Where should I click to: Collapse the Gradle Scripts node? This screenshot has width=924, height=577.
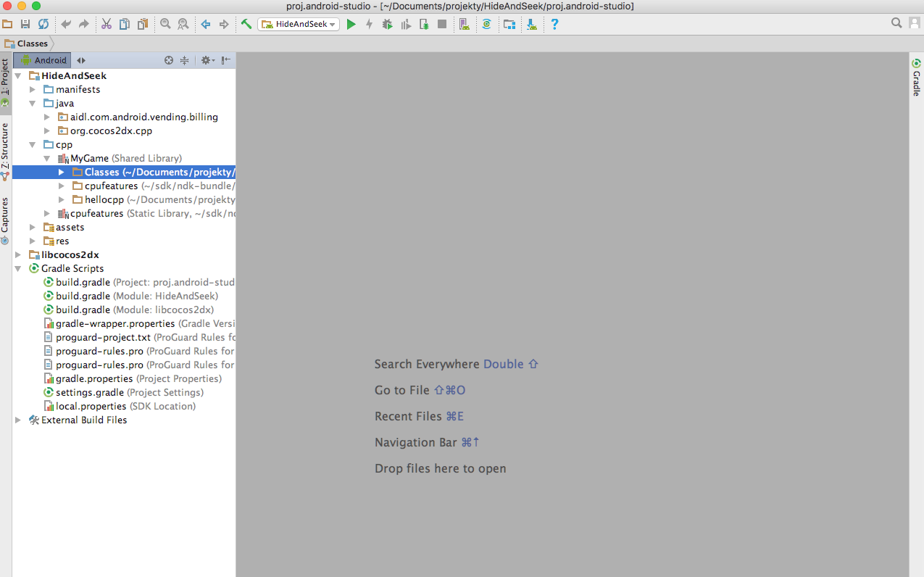point(18,268)
